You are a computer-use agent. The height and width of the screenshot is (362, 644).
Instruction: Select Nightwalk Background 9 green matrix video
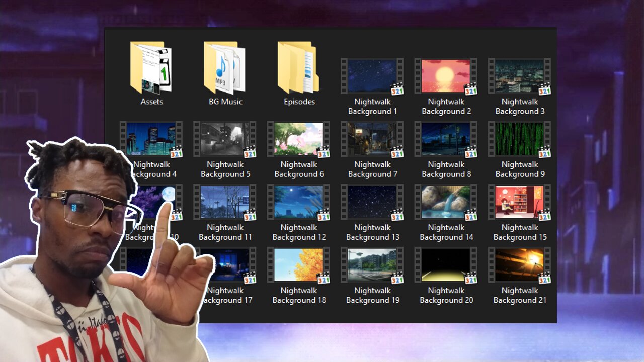[x=520, y=139]
